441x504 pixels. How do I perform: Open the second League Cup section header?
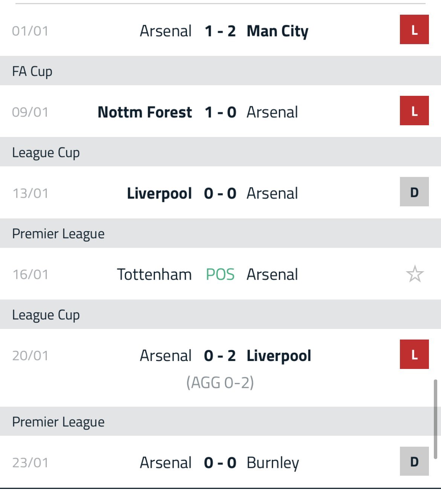220,314
